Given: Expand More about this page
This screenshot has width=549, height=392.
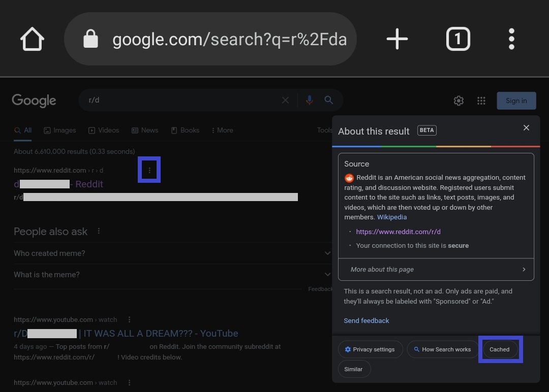Looking at the screenshot, I should coord(436,270).
